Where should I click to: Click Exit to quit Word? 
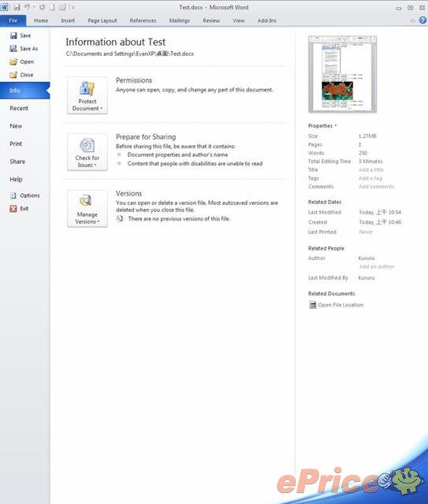pyautogui.click(x=19, y=209)
